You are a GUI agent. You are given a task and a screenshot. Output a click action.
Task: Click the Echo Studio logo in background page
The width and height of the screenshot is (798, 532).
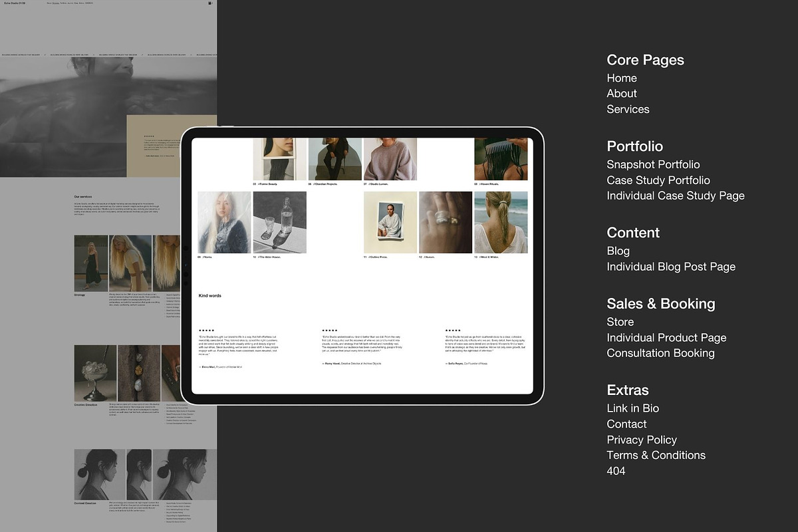point(15,3)
